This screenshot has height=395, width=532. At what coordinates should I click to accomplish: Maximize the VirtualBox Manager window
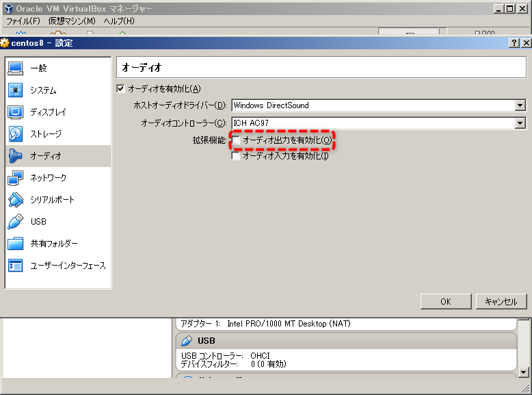pos(510,8)
